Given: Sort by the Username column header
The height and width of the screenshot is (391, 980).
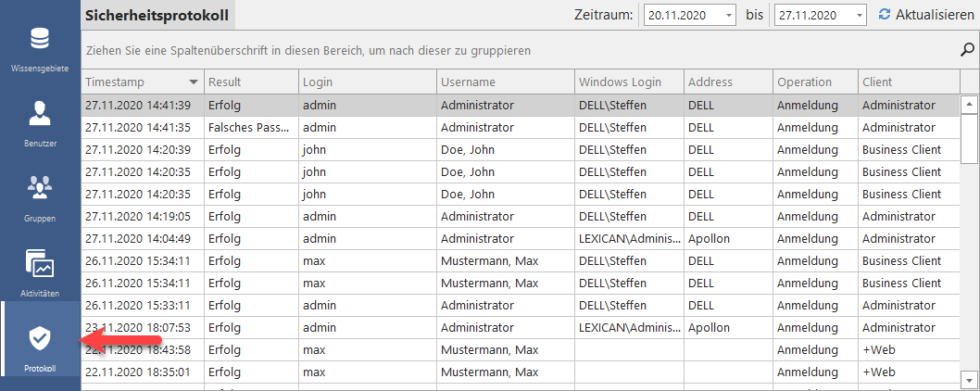Looking at the screenshot, I should 505,82.
